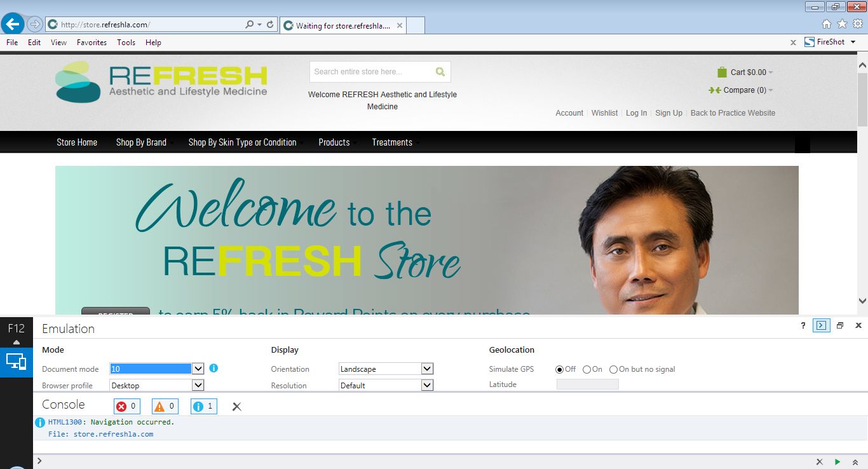Image resolution: width=868 pixels, height=469 pixels.
Task: Open the Favorites menu
Action: [x=92, y=43]
